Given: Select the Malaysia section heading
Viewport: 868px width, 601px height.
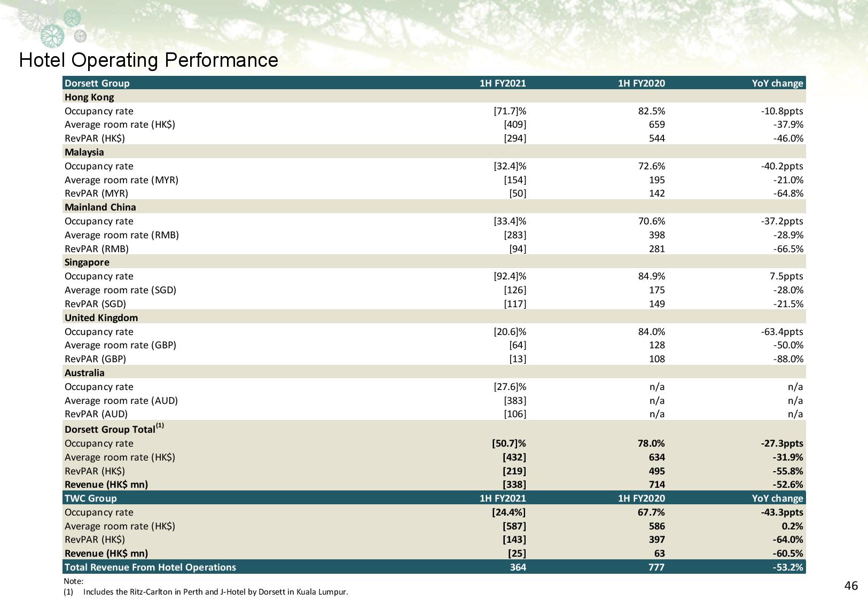Looking at the screenshot, I should click(84, 152).
